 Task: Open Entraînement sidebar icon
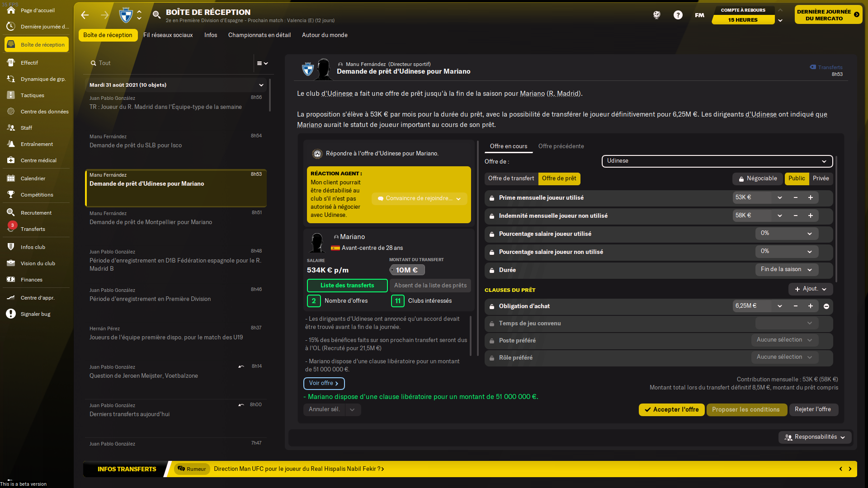tap(11, 144)
